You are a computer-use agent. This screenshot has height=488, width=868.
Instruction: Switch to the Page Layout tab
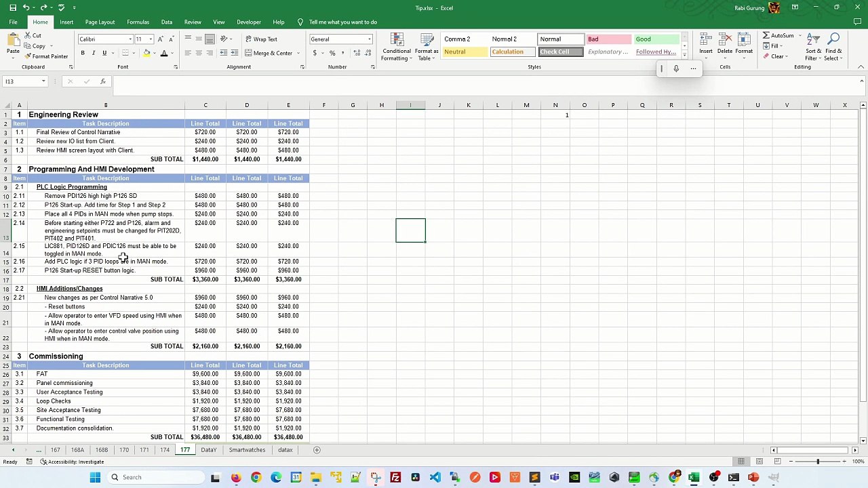(x=100, y=22)
